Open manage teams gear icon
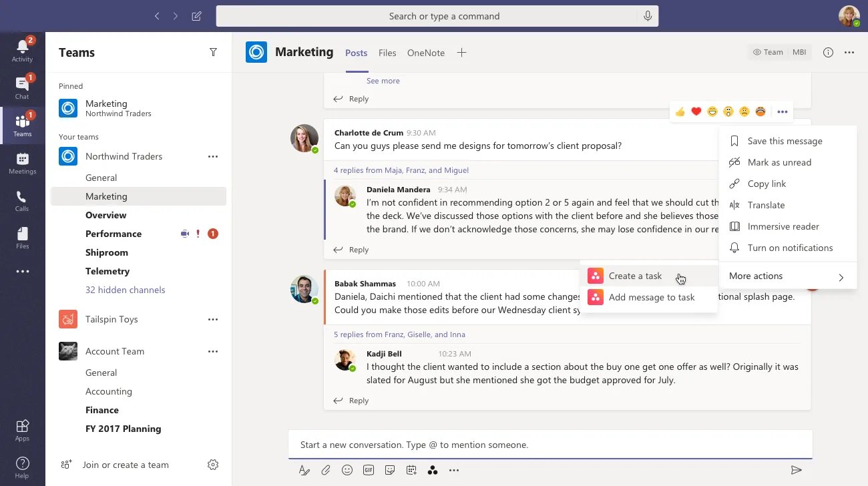This screenshot has height=486, width=868. 213,465
